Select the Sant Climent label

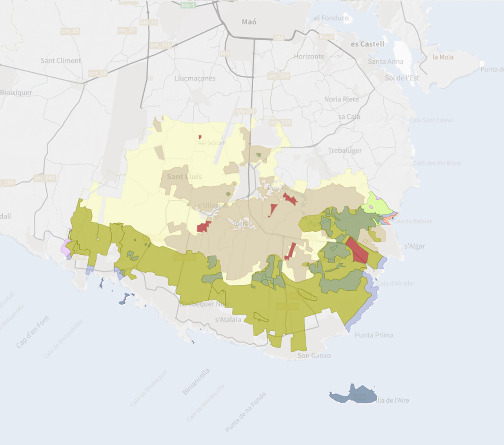pos(61,60)
